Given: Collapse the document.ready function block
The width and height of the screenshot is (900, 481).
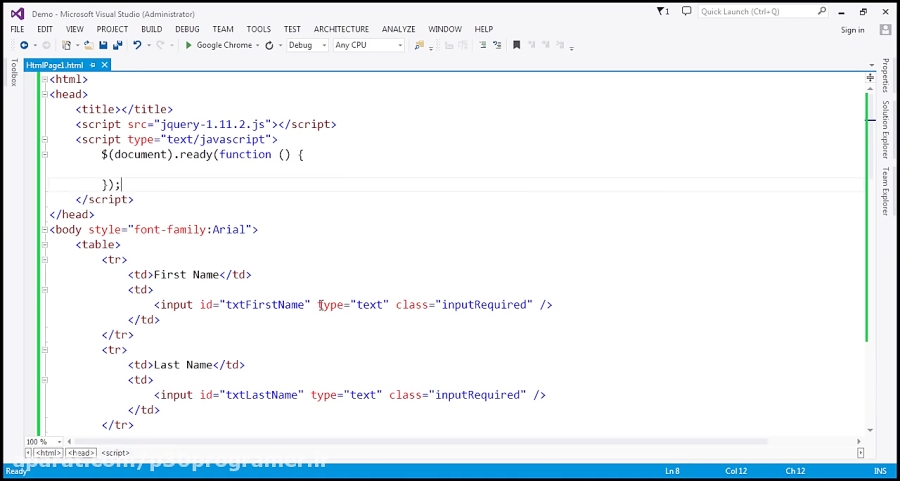Looking at the screenshot, I should [x=45, y=154].
